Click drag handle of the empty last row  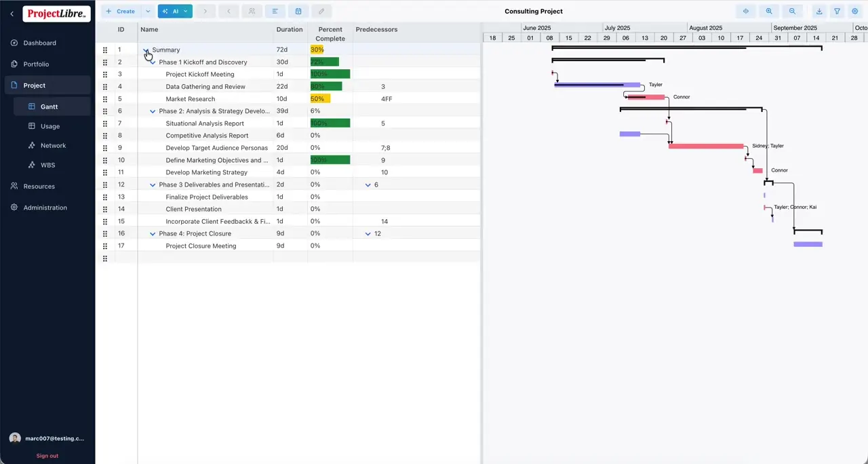coord(104,258)
